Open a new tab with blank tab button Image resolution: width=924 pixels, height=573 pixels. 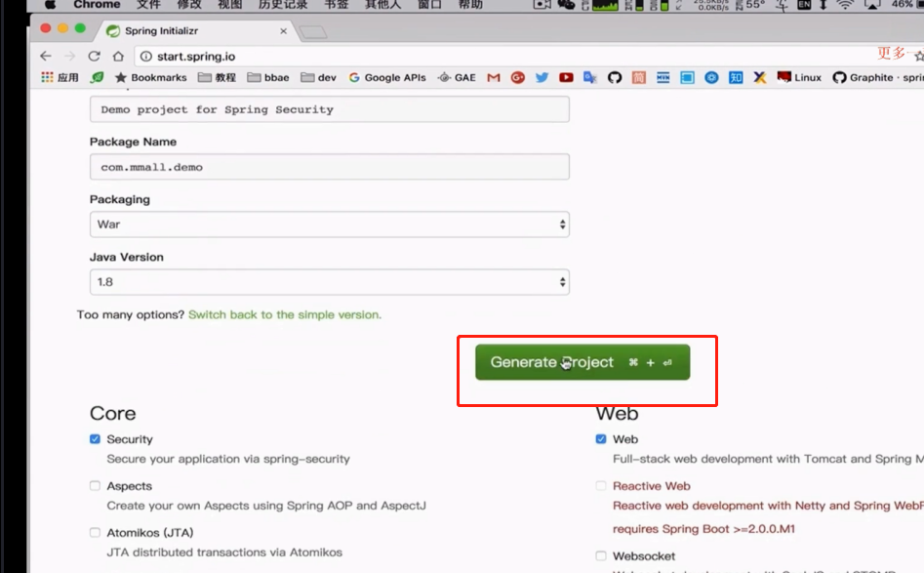[x=313, y=32]
